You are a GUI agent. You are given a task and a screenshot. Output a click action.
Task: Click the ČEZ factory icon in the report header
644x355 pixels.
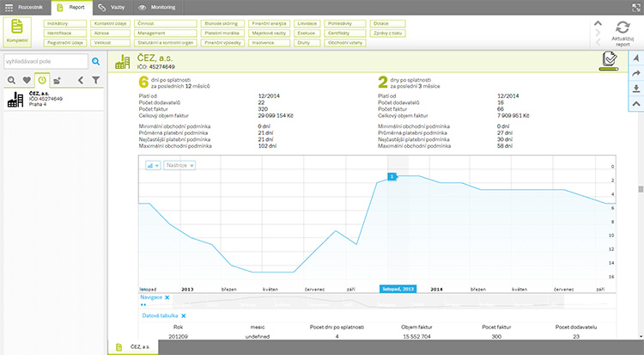click(x=123, y=62)
